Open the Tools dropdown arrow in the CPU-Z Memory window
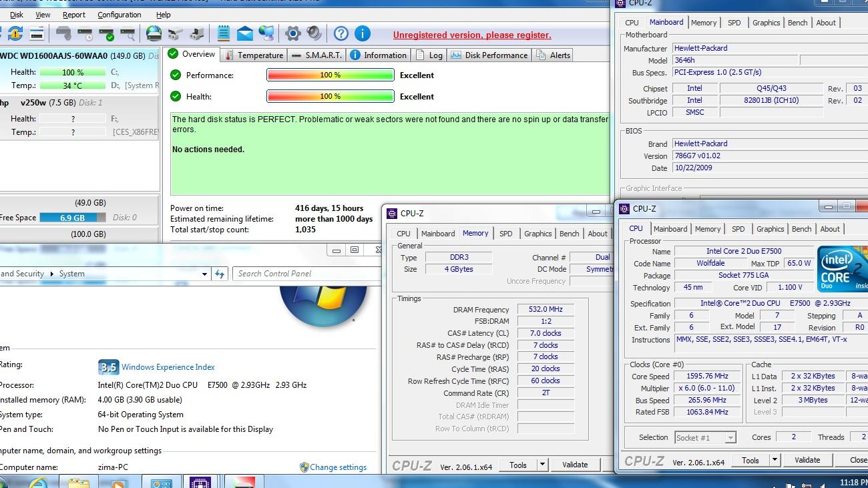The image size is (868, 488). coord(542,465)
